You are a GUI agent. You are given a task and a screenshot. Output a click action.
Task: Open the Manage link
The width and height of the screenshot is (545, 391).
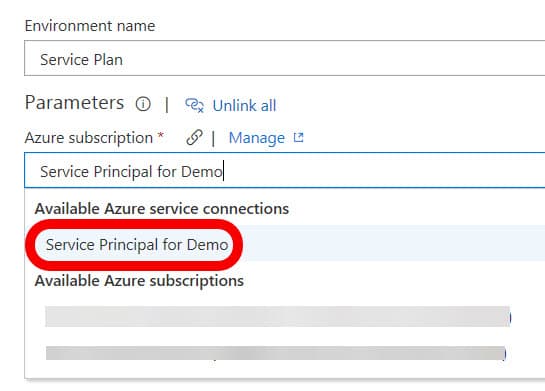point(257,138)
